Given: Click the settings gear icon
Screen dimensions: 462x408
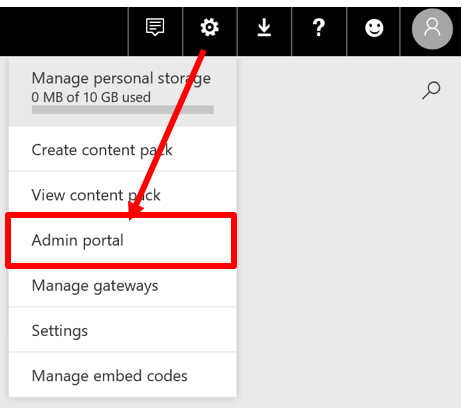Looking at the screenshot, I should click(x=210, y=27).
